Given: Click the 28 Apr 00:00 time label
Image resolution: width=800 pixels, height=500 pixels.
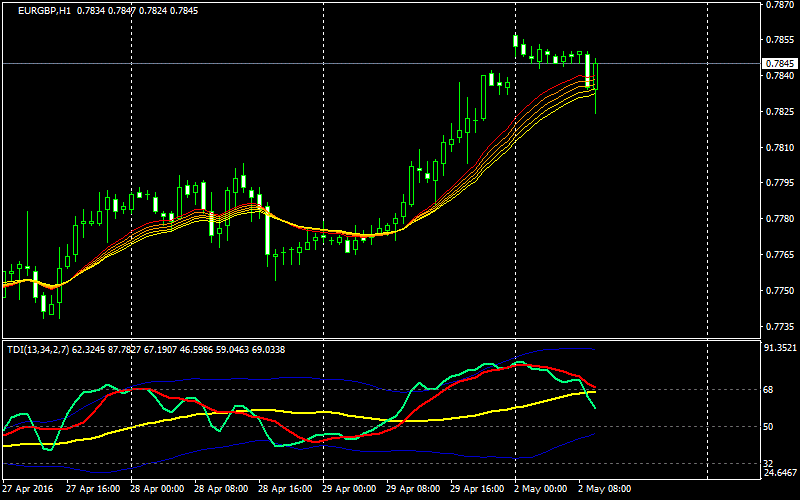Looking at the screenshot, I should [x=157, y=489].
